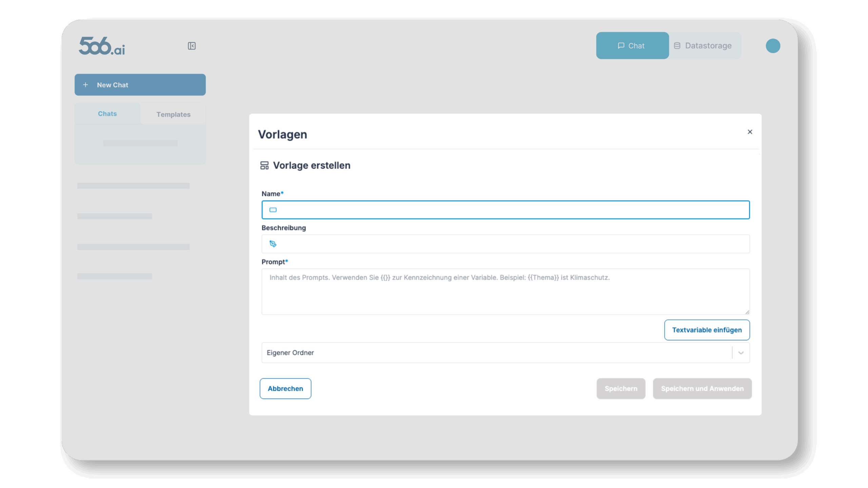Close the Vorlagen dialog with X

click(750, 132)
